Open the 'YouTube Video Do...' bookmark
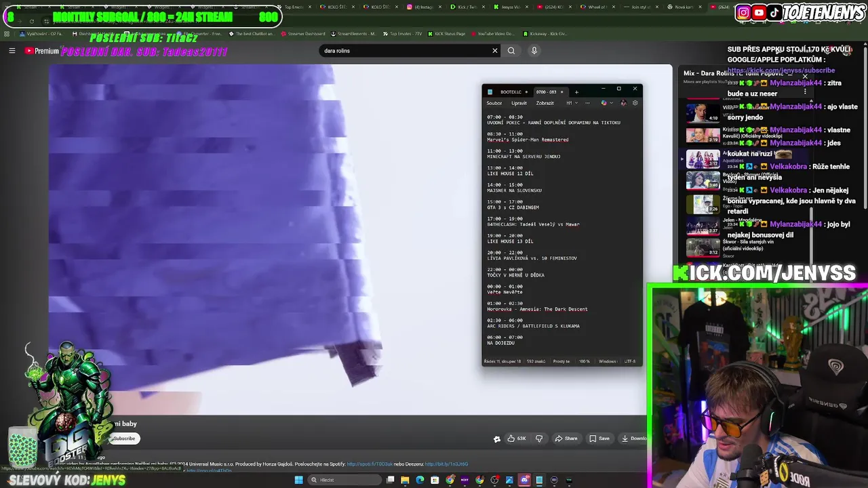The height and width of the screenshot is (488, 868). [x=492, y=33]
